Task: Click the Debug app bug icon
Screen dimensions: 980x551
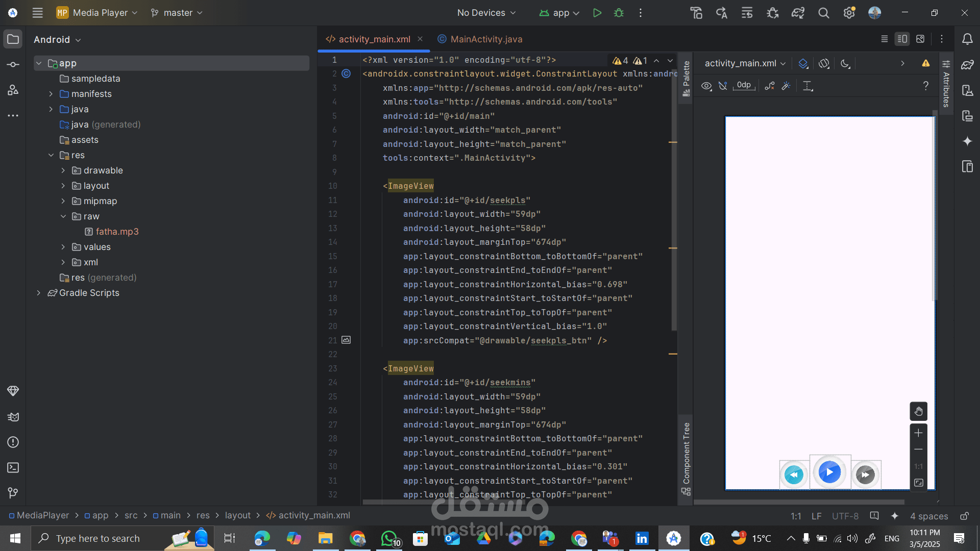Action: coord(619,13)
